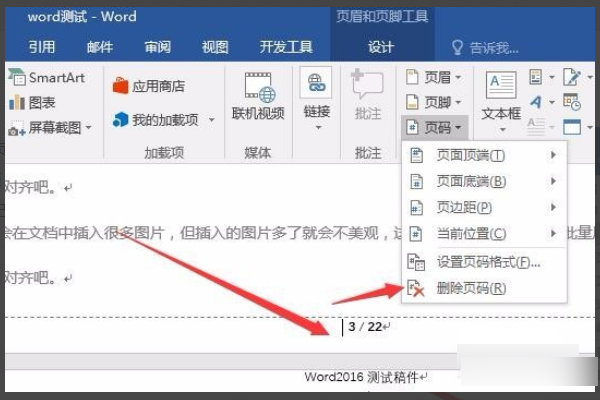This screenshot has width=600, height=400.
Task: Click the Tell Me lightbulb icon
Action: pos(457,48)
